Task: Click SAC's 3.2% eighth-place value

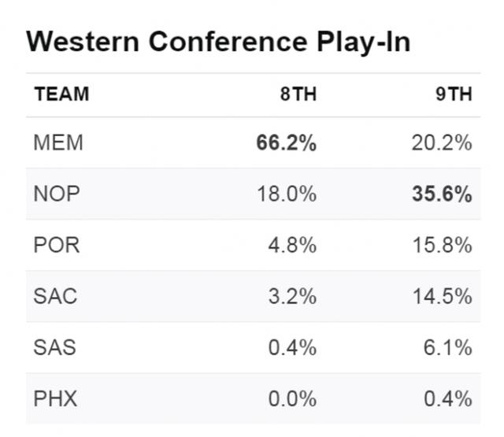Action: click(x=292, y=296)
